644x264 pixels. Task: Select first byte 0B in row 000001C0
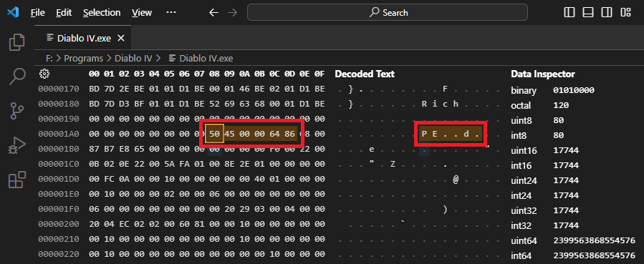pos(94,164)
